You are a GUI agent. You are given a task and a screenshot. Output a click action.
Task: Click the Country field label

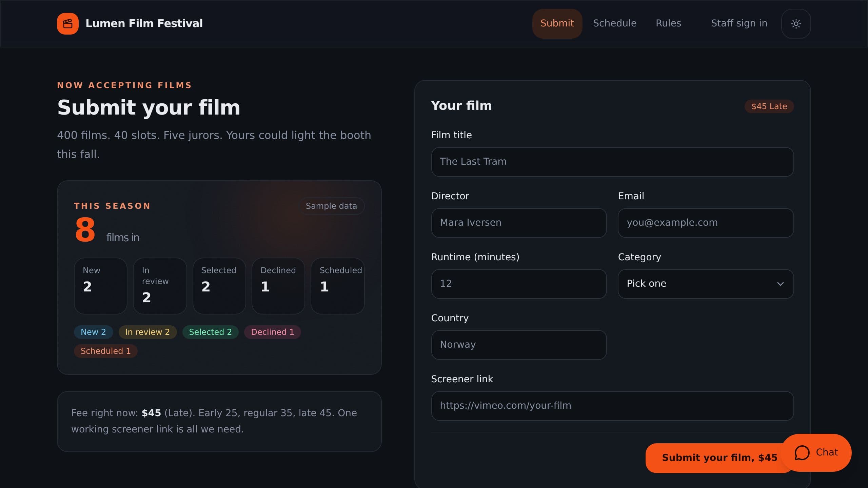450,318
